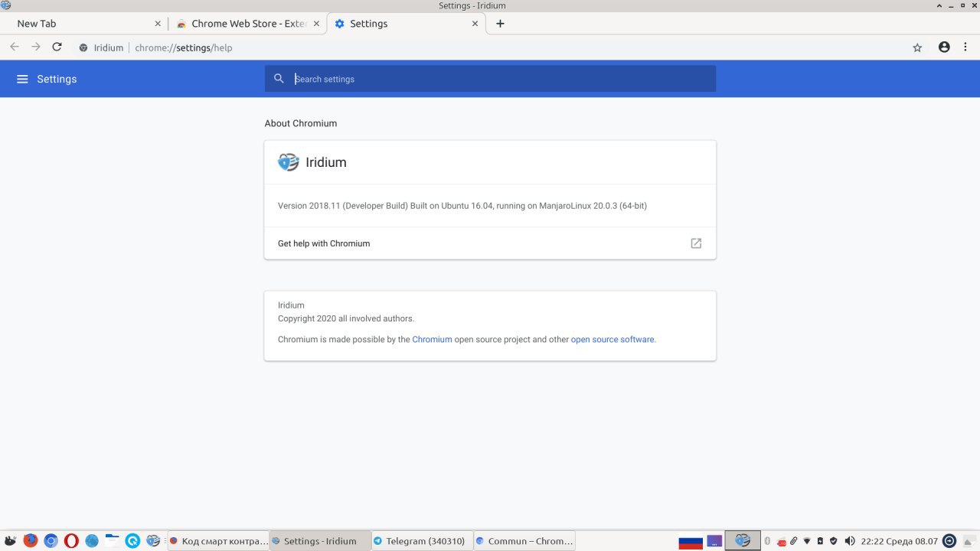
Task: Switch to Settings - Iridium taskbar window
Action: [x=319, y=541]
